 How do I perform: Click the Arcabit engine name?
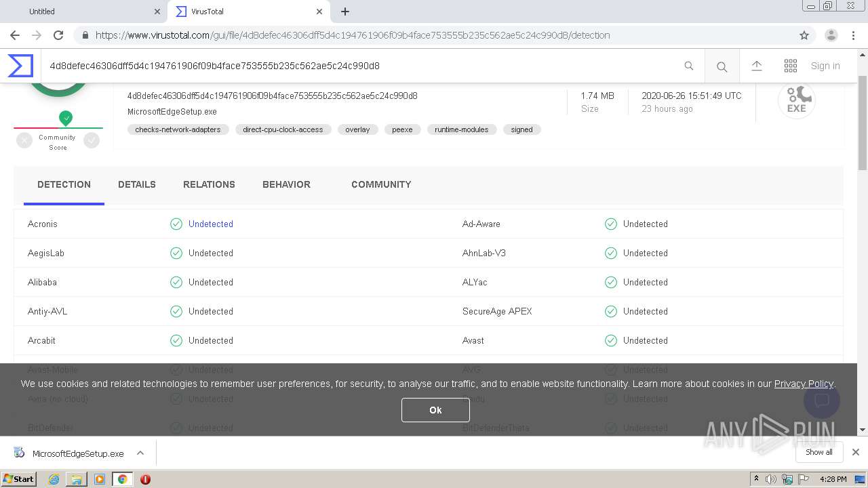pos(41,340)
